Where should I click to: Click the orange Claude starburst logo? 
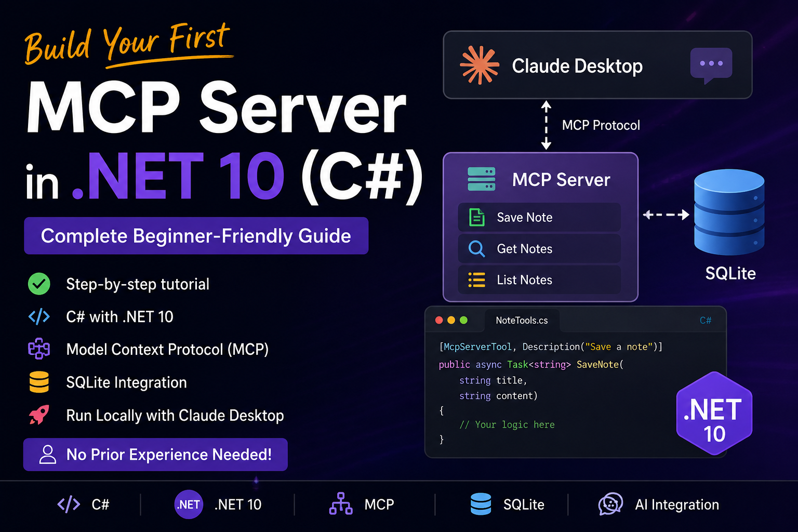[480, 65]
